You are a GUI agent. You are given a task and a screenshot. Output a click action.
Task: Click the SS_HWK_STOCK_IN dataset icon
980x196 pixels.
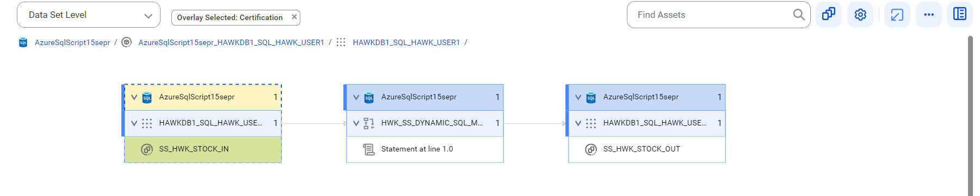point(147,149)
